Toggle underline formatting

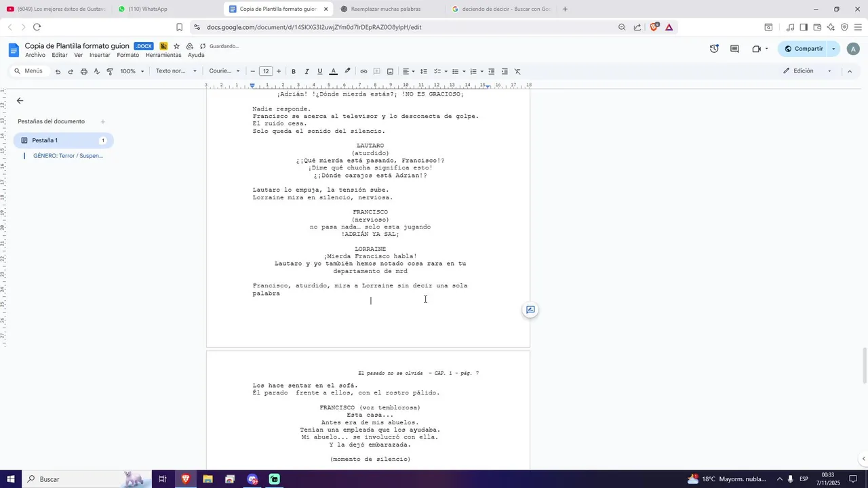(x=320, y=71)
